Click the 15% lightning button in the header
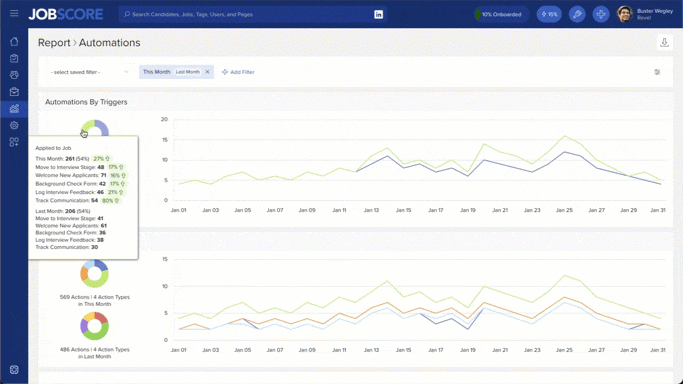This screenshot has width=683, height=384. pyautogui.click(x=549, y=14)
